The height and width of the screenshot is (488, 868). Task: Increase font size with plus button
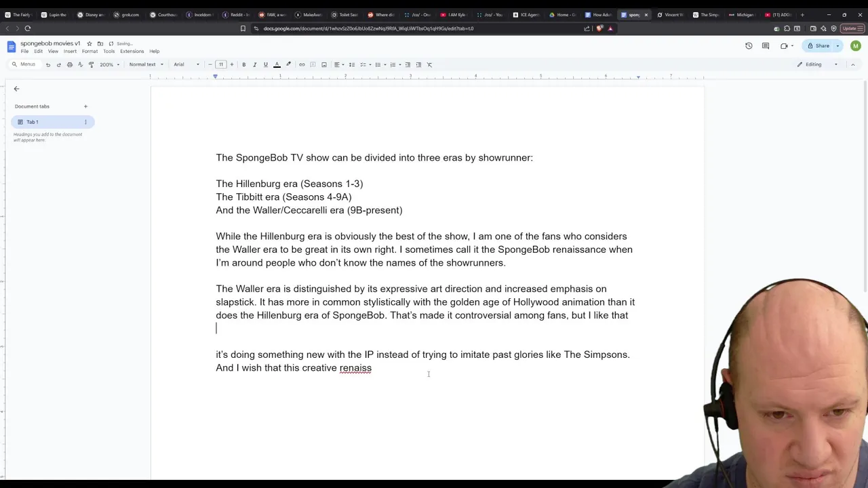point(231,64)
